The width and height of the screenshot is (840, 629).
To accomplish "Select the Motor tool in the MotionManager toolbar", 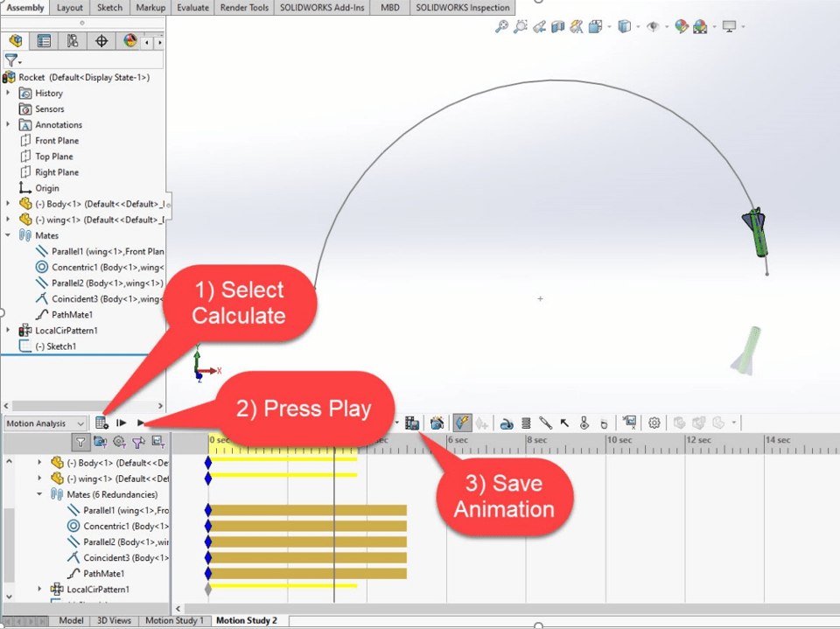I will 507,423.
